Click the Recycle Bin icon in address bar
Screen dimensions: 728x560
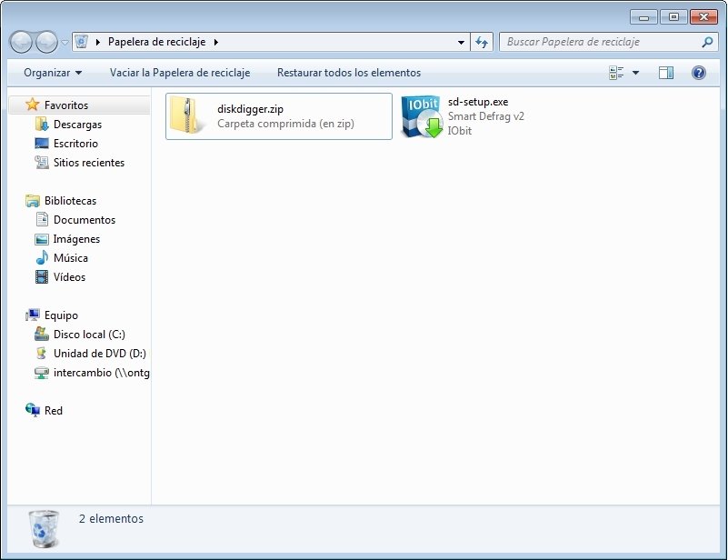[81, 42]
